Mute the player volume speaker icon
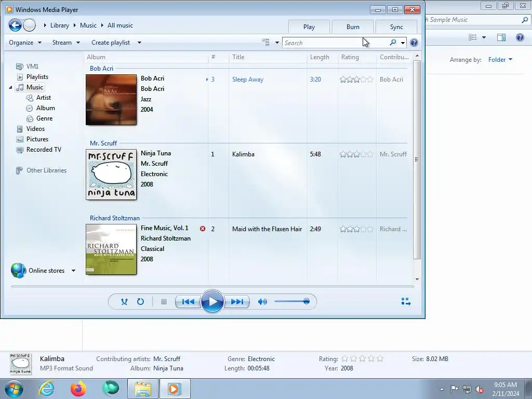The image size is (532, 399). [x=262, y=301]
